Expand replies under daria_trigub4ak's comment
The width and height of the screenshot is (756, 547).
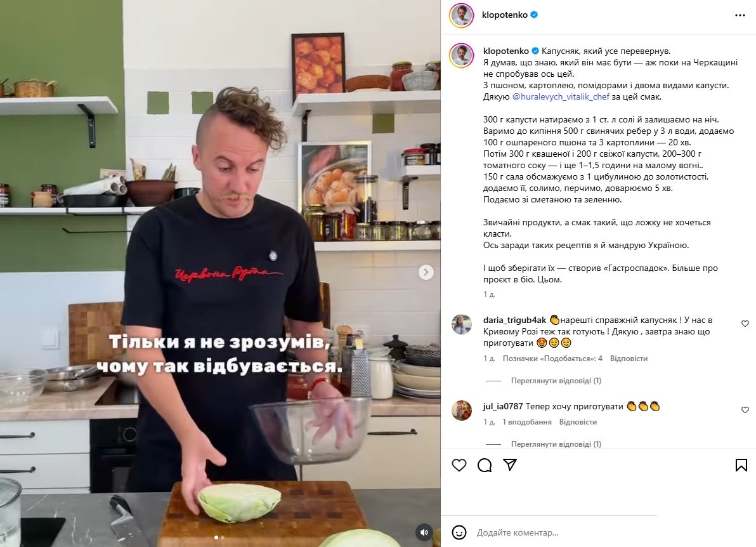coord(556,381)
